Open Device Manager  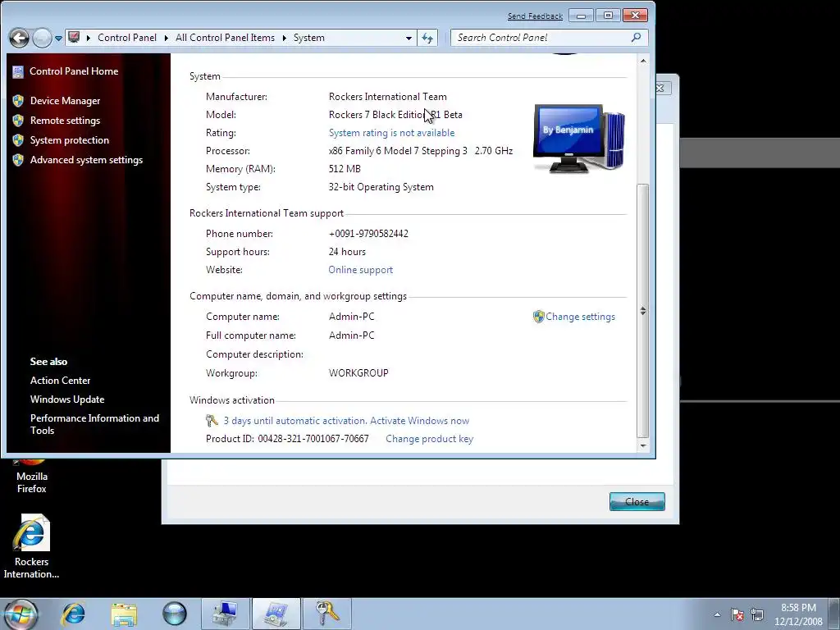(x=66, y=101)
